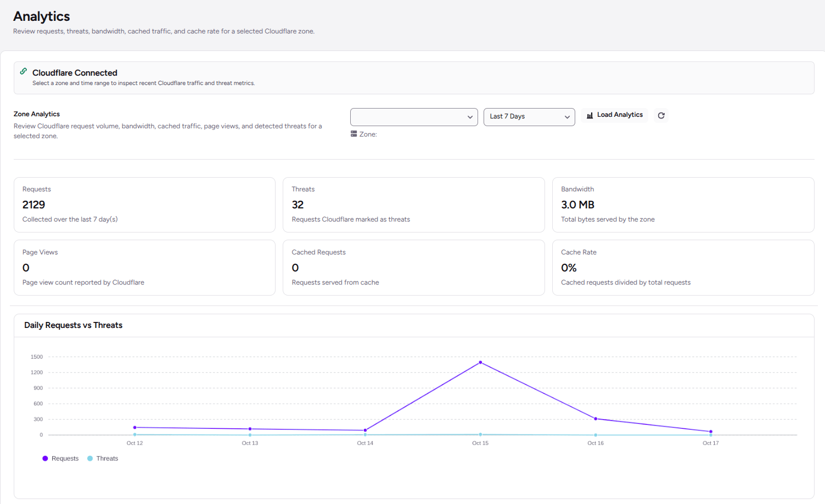This screenshot has width=825, height=504.
Task: Click the Threats value 32
Action: pyautogui.click(x=298, y=205)
